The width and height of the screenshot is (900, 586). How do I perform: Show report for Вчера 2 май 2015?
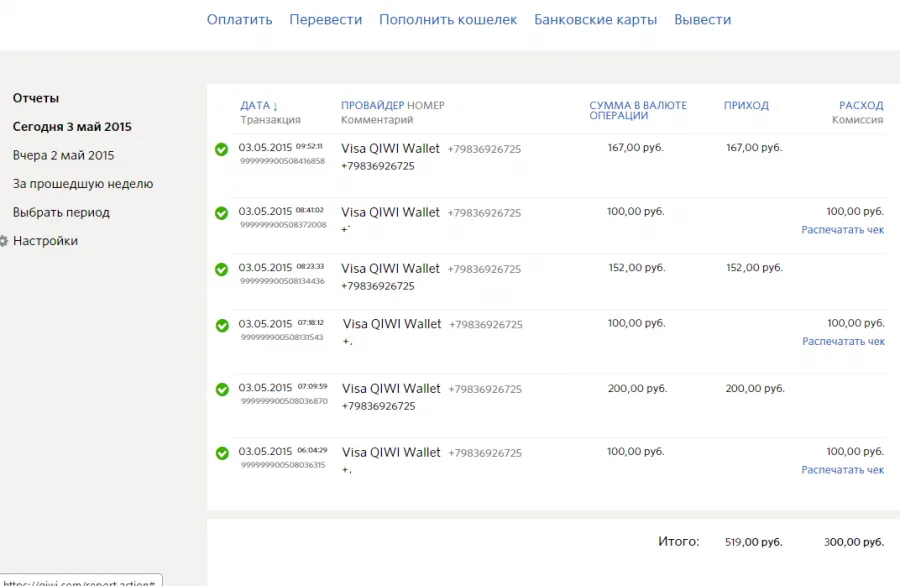[63, 156]
